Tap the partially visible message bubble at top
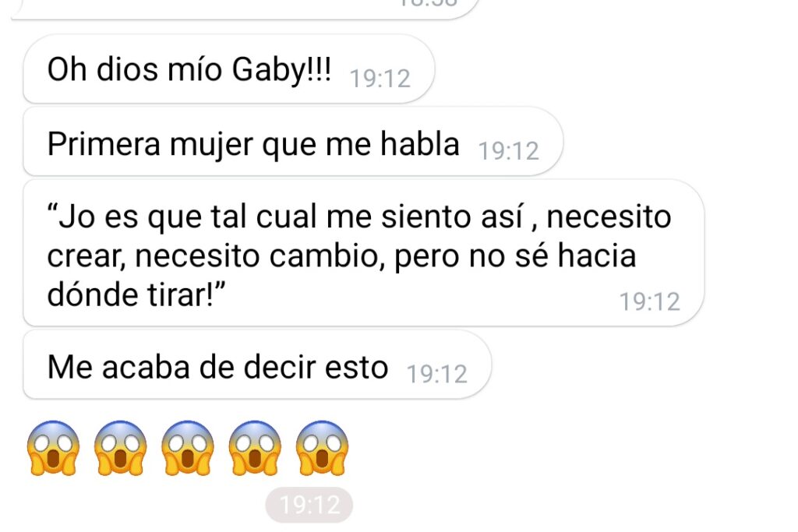This screenshot has height=532, width=798. tap(244, 9)
